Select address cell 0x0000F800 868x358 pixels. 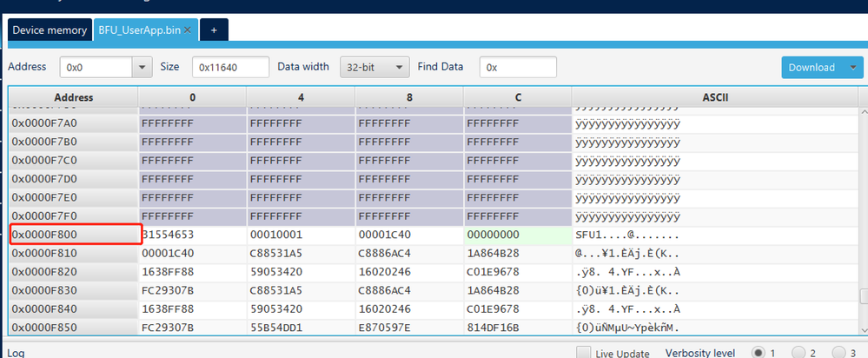click(x=74, y=235)
